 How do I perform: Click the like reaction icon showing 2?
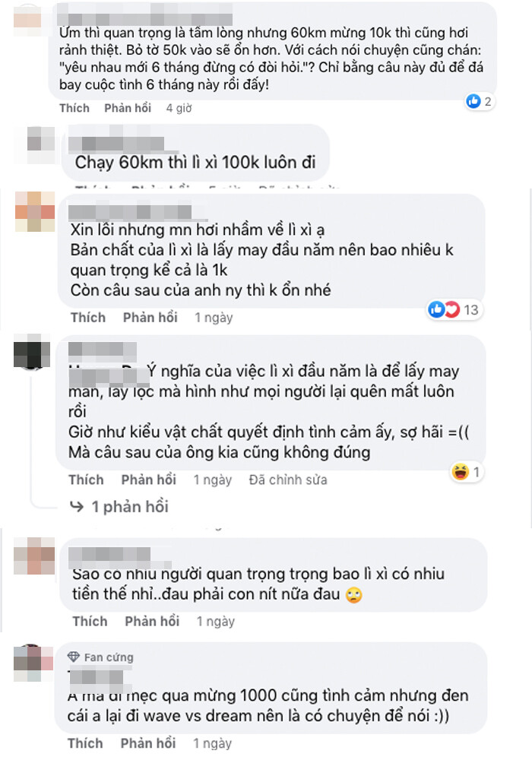(x=473, y=101)
